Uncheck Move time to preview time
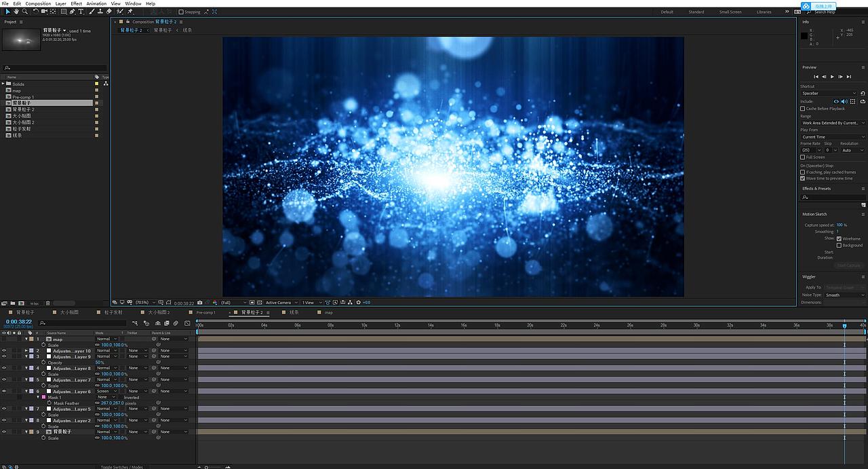The height and width of the screenshot is (469, 868). click(803, 179)
